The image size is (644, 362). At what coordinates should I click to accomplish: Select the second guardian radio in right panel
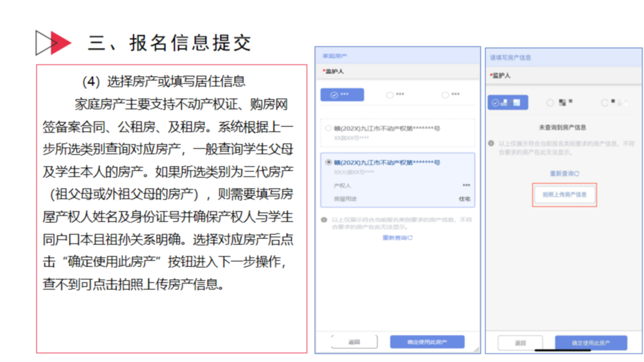(550, 103)
